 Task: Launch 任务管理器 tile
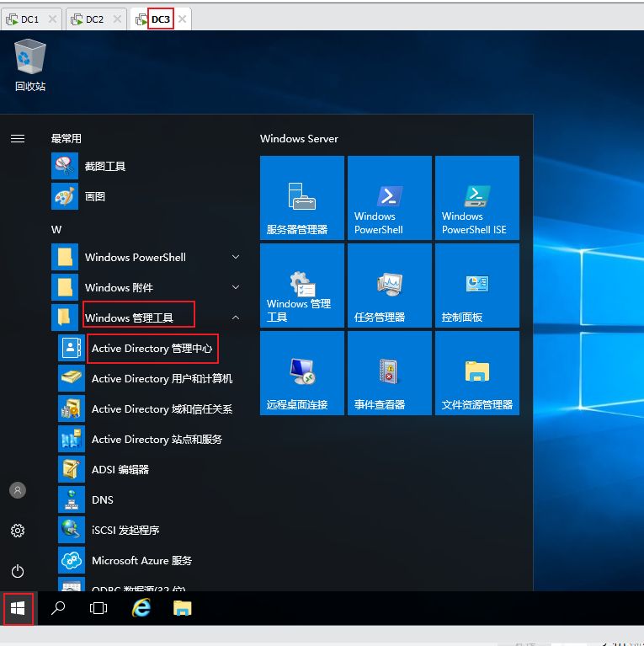click(x=390, y=286)
